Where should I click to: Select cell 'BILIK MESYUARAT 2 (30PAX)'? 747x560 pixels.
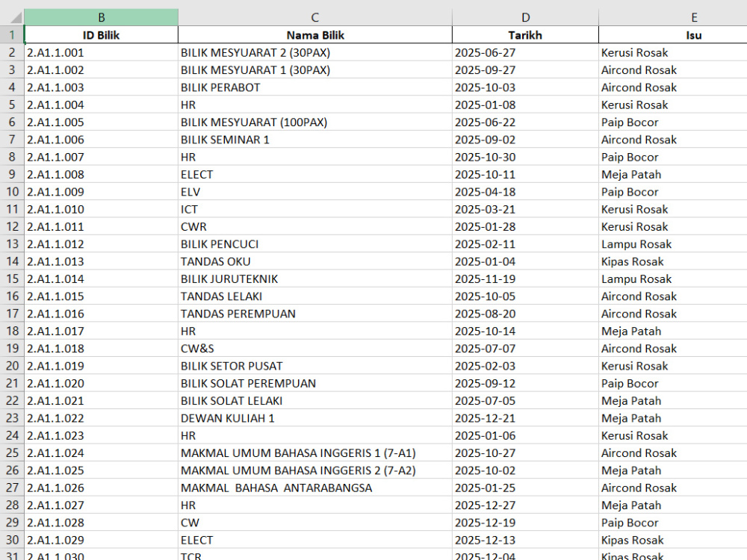pyautogui.click(x=315, y=52)
